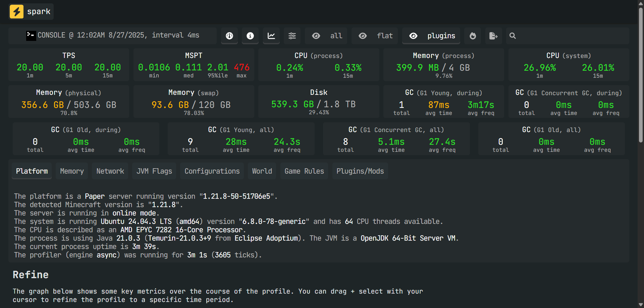Screen dimensions: 644x308
Task: Click the Memory (physical) 356.6 GB value
Action: pos(43,105)
